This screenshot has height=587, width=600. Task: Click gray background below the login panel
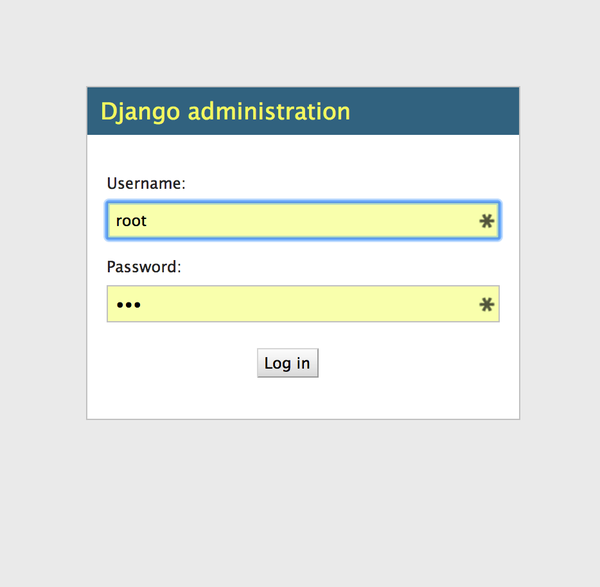coord(302,500)
